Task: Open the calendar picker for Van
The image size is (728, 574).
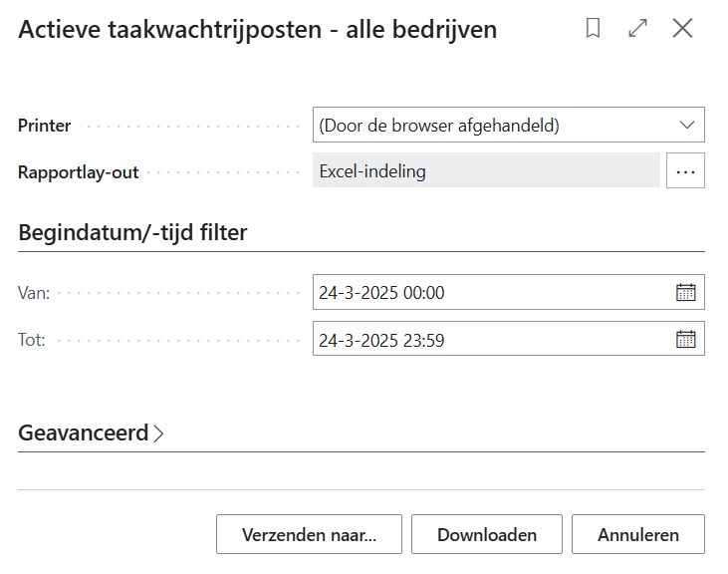Action: click(686, 292)
